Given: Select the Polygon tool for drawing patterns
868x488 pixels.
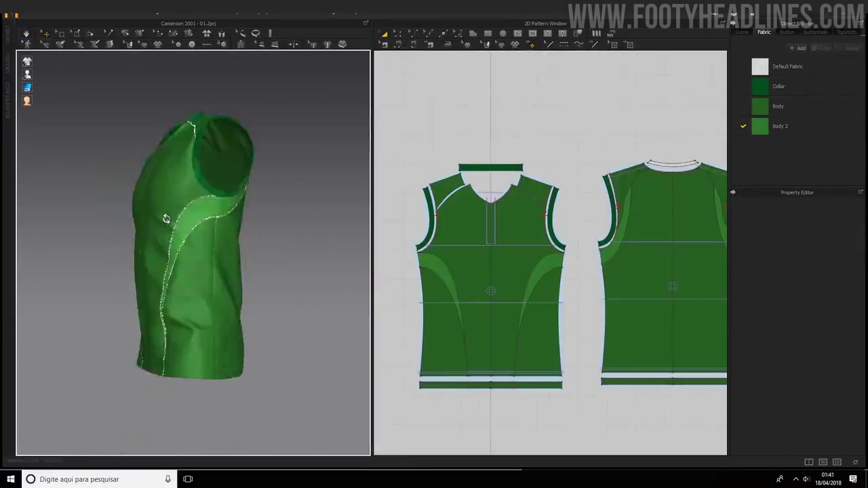Looking at the screenshot, I should pos(471,33).
